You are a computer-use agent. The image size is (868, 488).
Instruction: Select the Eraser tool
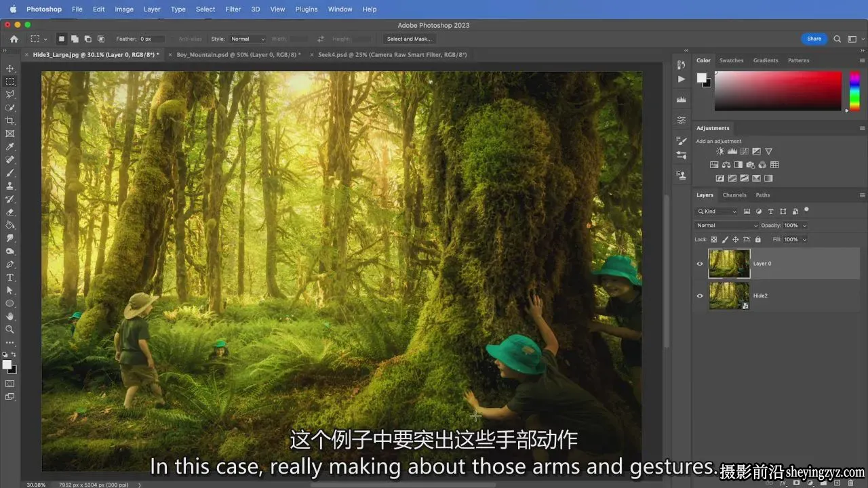click(10, 212)
